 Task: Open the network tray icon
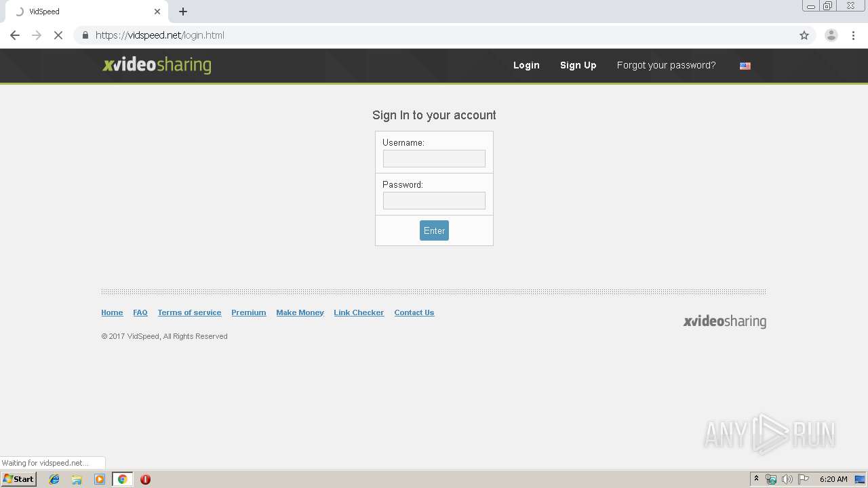770,479
